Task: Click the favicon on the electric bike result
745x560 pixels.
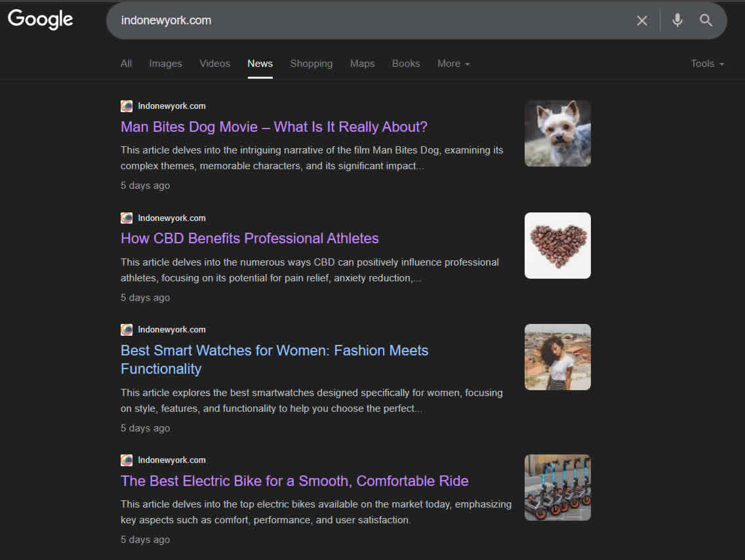Action: pyautogui.click(x=126, y=460)
